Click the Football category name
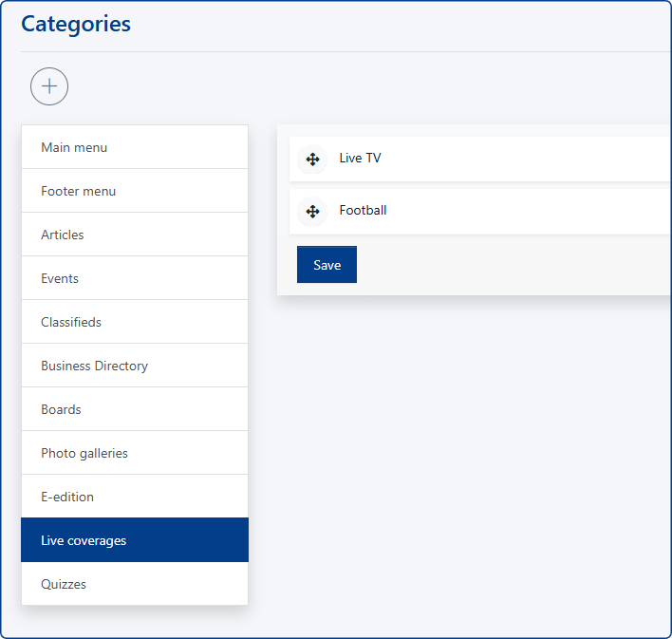 coord(363,211)
